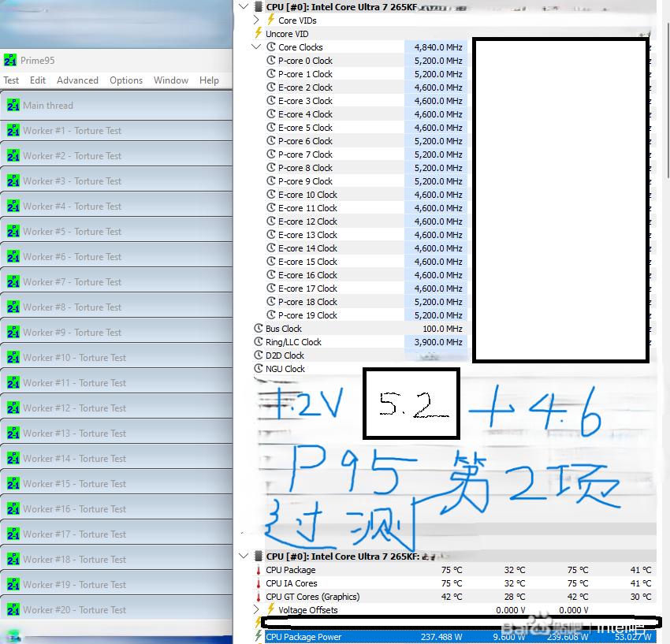Open the Advanced menu in Prime95
The width and height of the screenshot is (670, 644).
coord(77,80)
